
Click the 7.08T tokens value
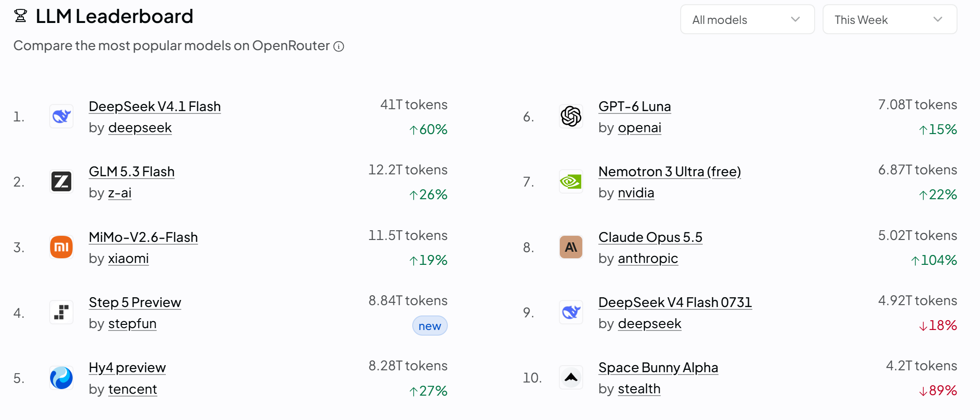click(917, 105)
